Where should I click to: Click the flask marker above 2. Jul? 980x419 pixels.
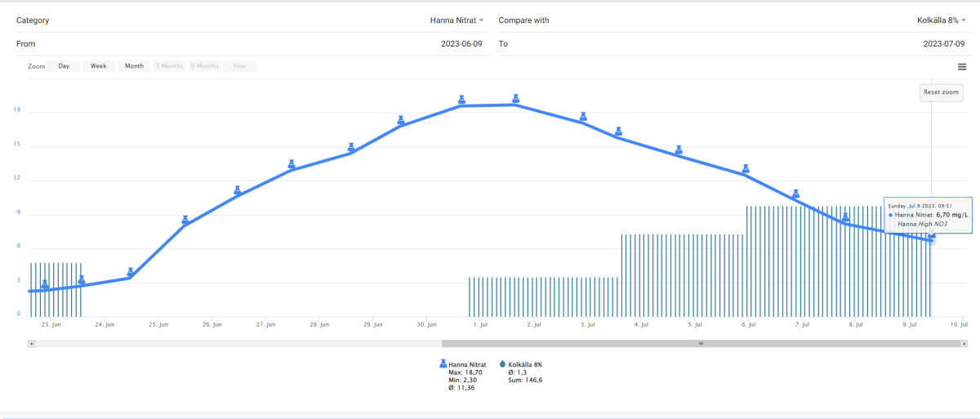coord(515,99)
